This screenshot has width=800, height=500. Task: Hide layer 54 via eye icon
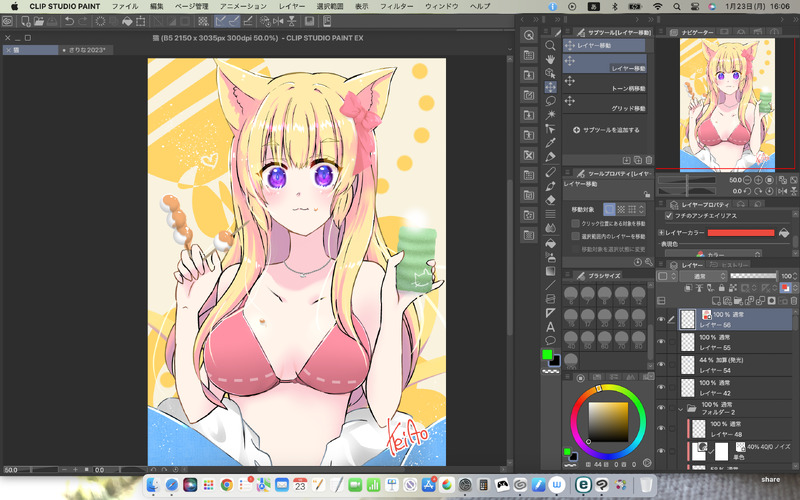pyautogui.click(x=661, y=365)
